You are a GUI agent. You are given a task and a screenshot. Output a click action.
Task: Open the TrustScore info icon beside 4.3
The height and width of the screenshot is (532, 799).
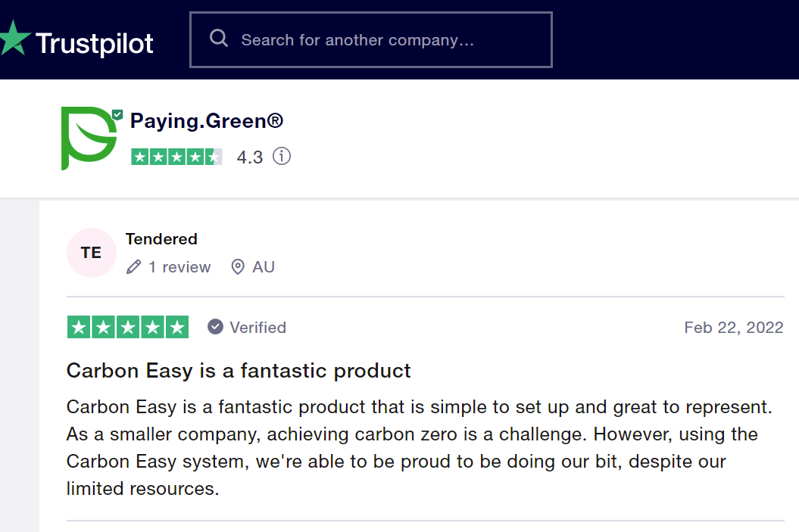(x=281, y=157)
